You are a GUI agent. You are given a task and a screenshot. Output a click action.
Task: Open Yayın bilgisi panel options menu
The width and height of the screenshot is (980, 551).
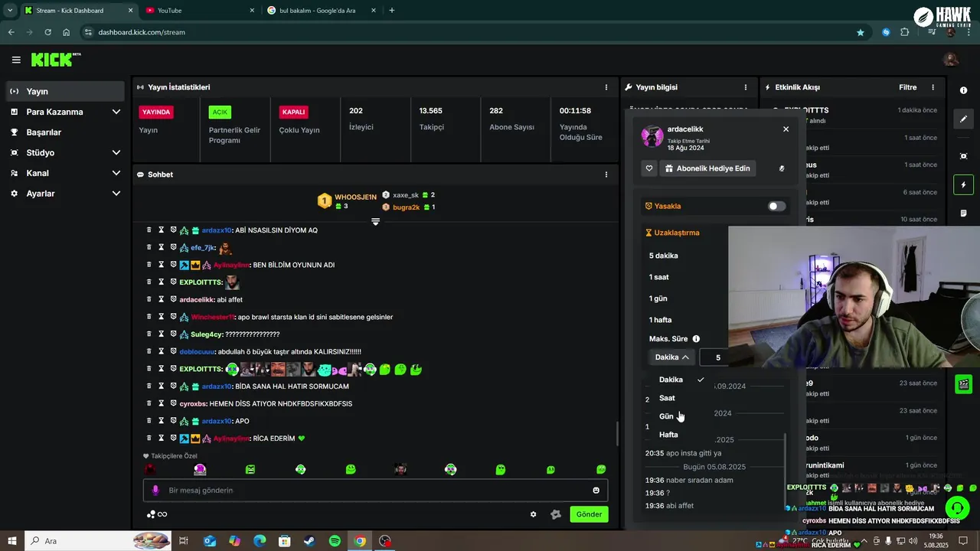[x=746, y=87]
